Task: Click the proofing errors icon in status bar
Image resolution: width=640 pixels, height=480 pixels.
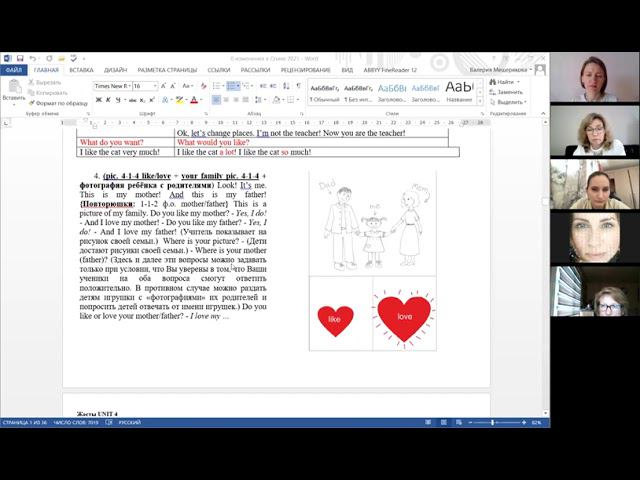Action: pyautogui.click(x=109, y=422)
